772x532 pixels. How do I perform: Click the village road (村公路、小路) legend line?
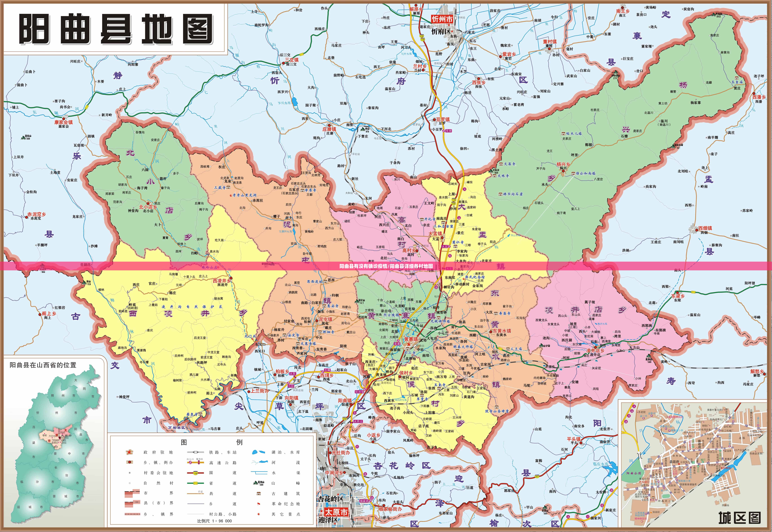(196, 514)
